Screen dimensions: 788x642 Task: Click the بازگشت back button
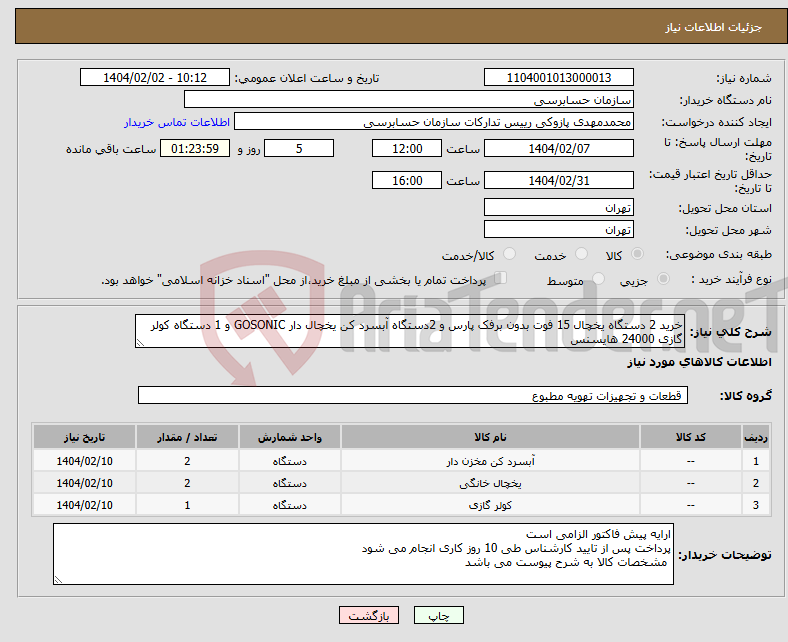coord(369,615)
